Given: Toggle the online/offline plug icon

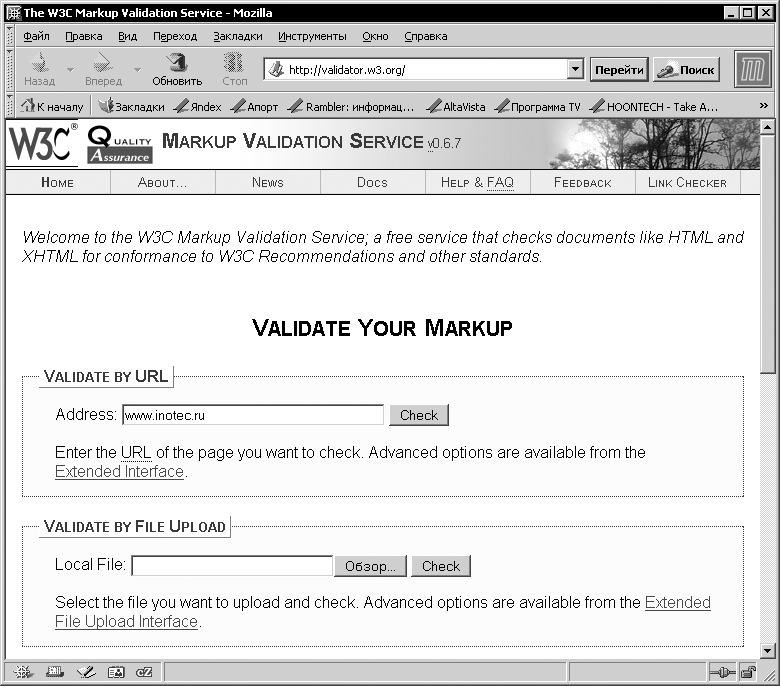Looking at the screenshot, I should 721,672.
